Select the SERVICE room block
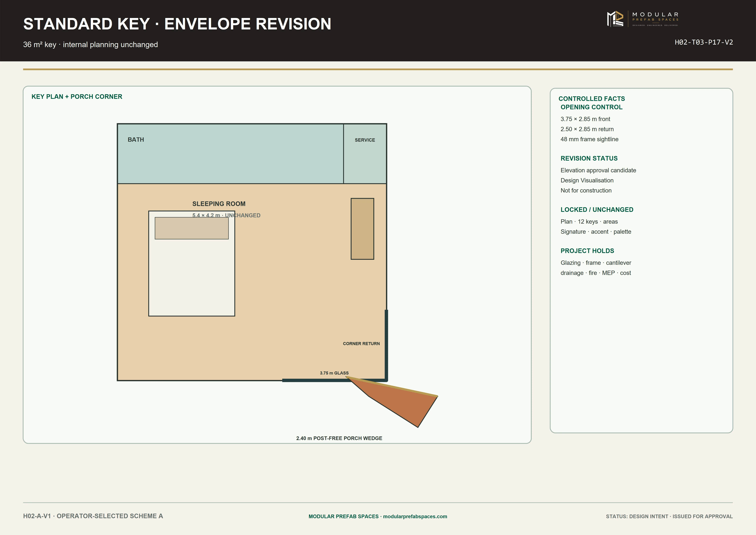This screenshot has width=756, height=535. (x=365, y=154)
